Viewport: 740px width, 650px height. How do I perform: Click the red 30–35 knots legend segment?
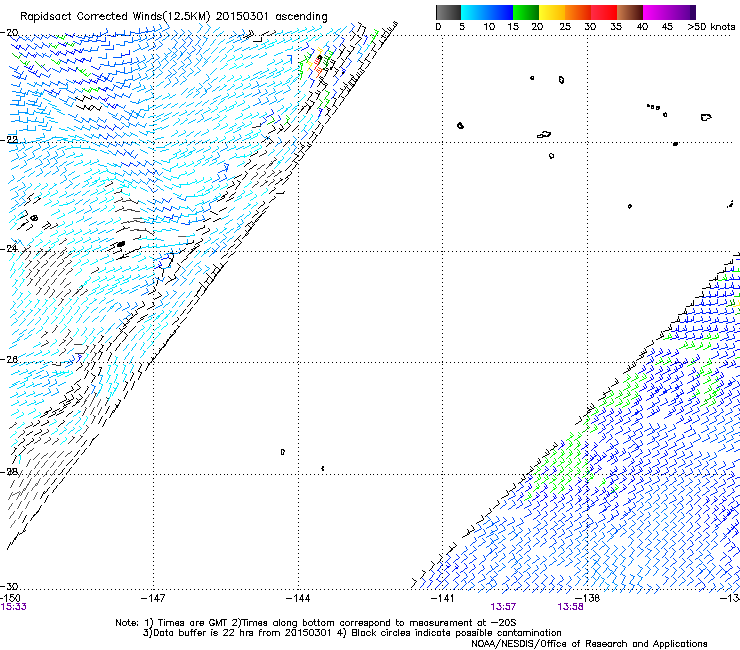pyautogui.click(x=604, y=12)
